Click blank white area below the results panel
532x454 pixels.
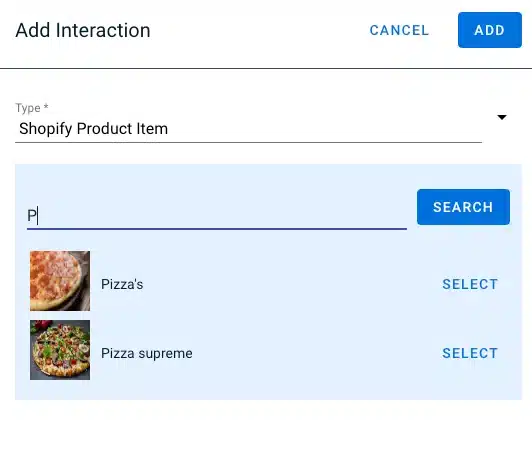(x=266, y=427)
